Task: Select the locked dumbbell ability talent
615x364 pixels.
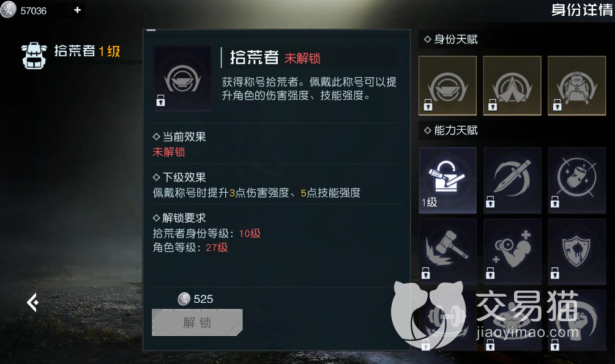Action: tap(447, 321)
